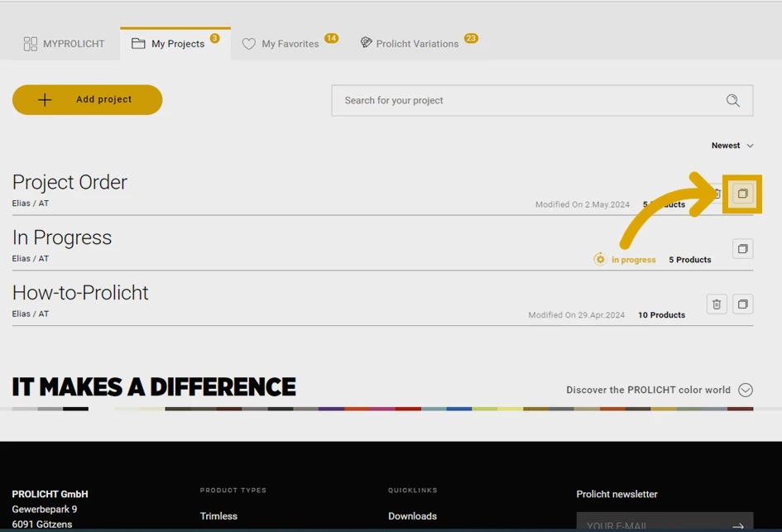Click the in progress gear status icon
Image resolution: width=782 pixels, height=532 pixels.
click(600, 259)
